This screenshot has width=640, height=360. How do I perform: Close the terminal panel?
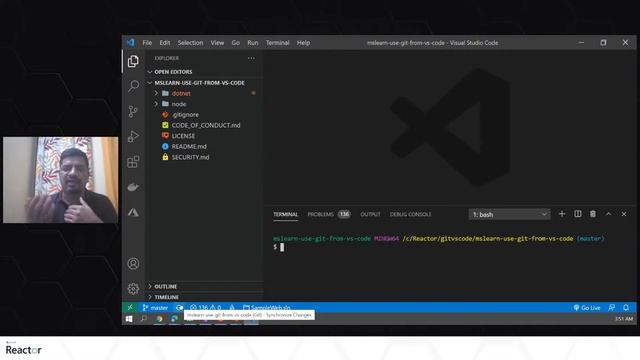(x=624, y=214)
